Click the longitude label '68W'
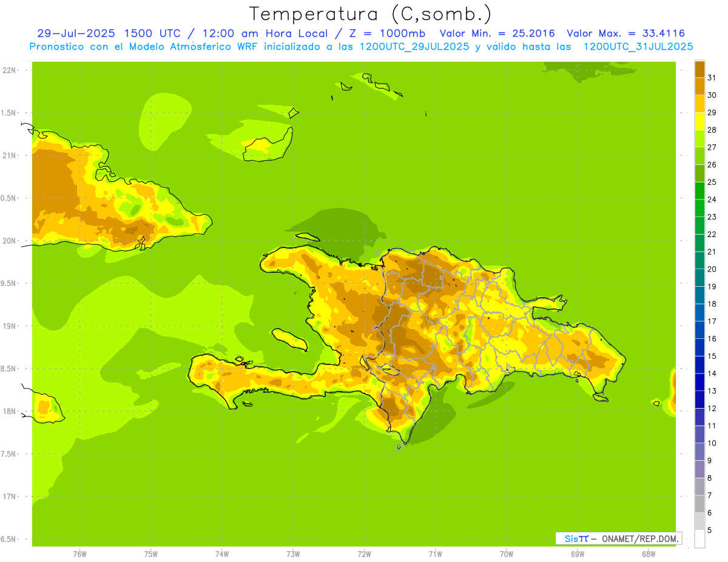728x562 pixels. (x=649, y=554)
